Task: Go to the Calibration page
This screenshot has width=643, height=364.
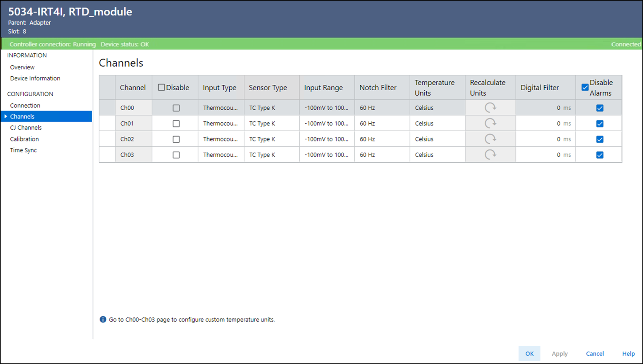Action: point(24,139)
